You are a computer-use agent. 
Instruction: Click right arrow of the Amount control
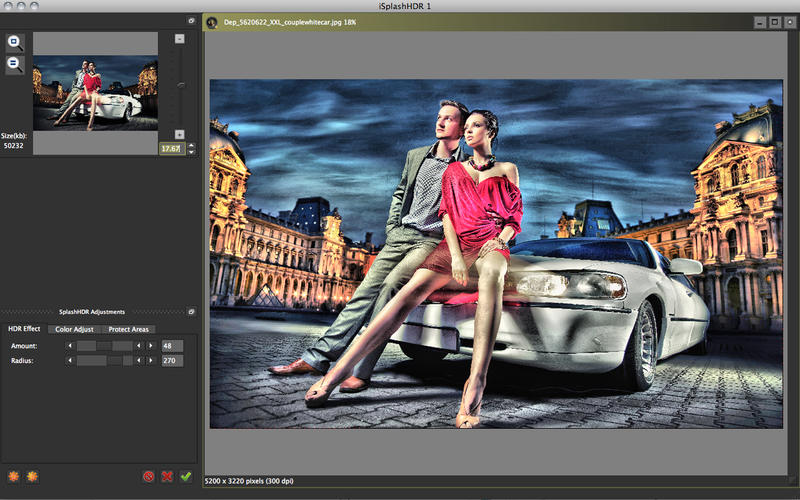pyautogui.click(x=151, y=346)
